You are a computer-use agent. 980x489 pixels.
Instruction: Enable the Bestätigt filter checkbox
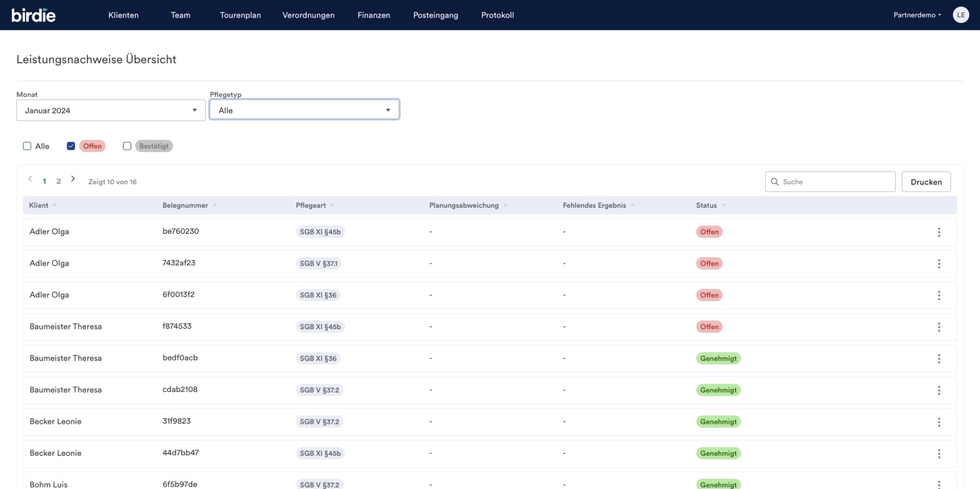[127, 146]
